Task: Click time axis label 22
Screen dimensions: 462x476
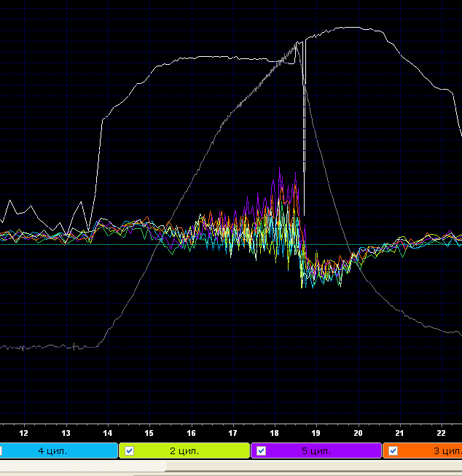Action: [442, 433]
